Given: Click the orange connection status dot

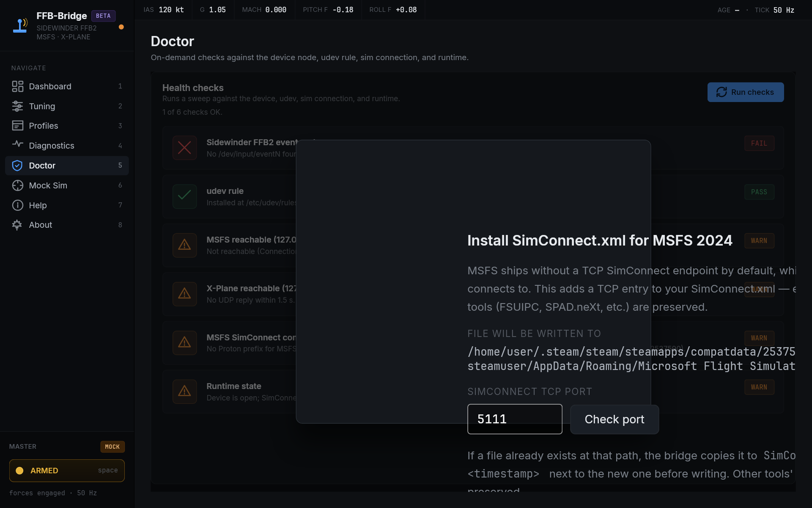Looking at the screenshot, I should click(121, 27).
